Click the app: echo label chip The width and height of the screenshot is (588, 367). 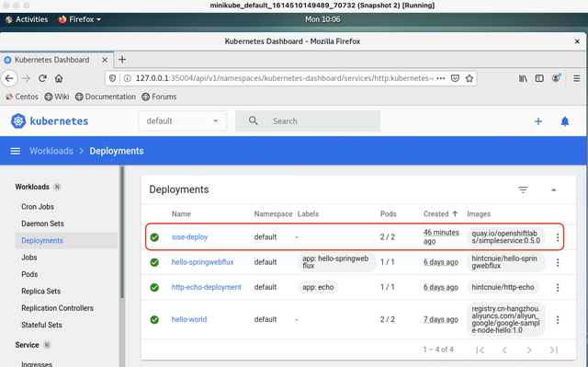pyautogui.click(x=318, y=287)
